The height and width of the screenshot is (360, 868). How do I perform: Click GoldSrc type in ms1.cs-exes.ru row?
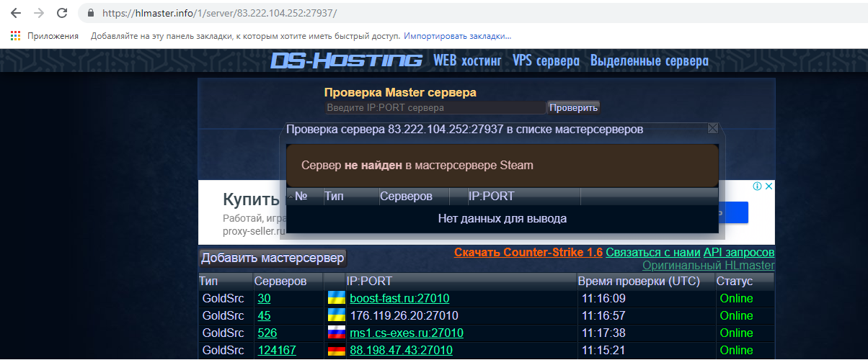tap(223, 333)
